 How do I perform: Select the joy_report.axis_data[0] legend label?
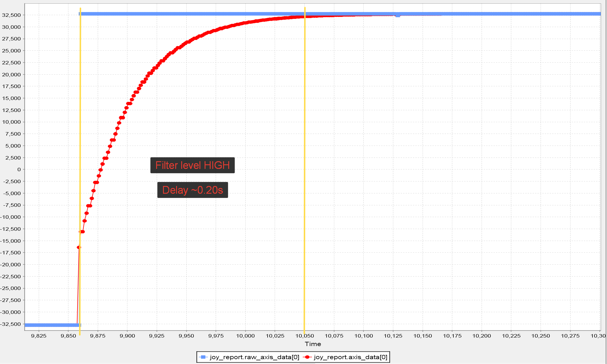coord(351,357)
